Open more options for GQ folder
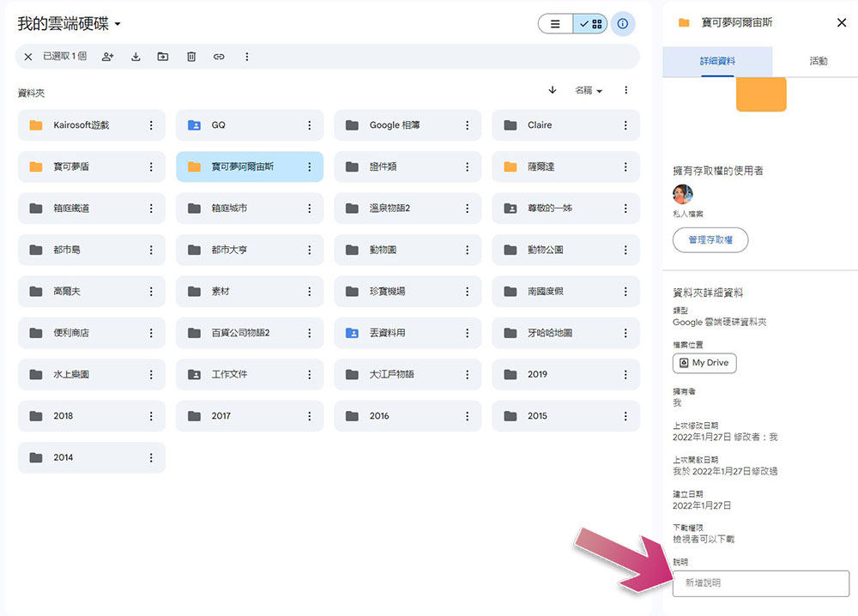 pos(309,125)
